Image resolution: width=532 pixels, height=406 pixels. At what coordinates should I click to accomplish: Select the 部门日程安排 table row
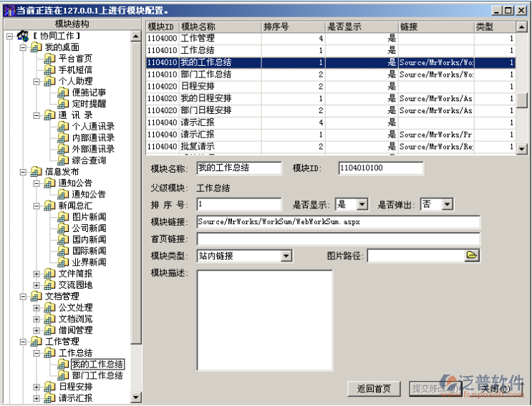tap(331, 110)
